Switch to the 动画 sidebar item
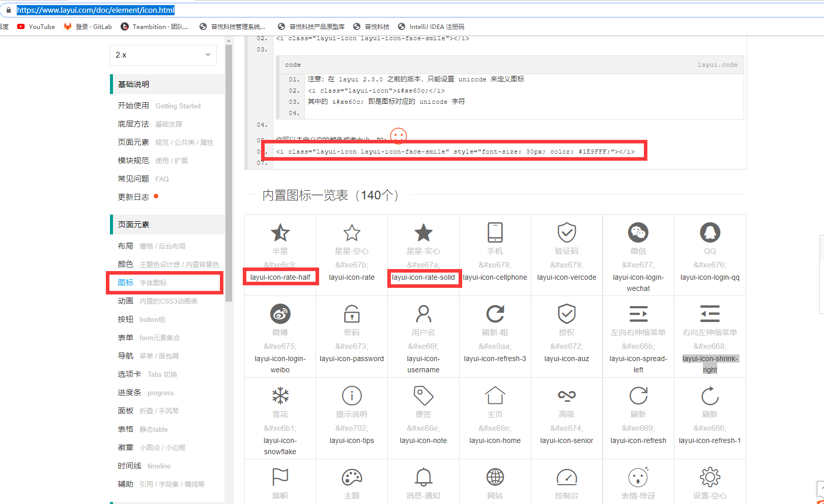 (126, 301)
